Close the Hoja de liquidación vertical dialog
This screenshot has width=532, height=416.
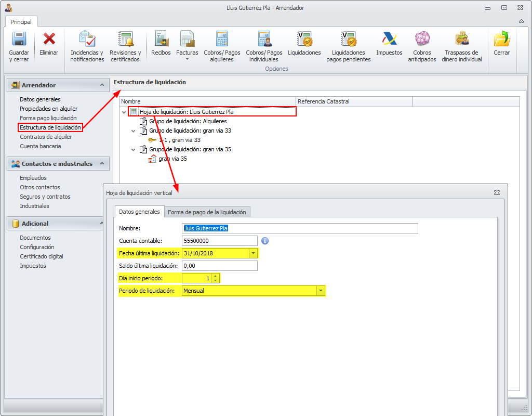(x=497, y=192)
